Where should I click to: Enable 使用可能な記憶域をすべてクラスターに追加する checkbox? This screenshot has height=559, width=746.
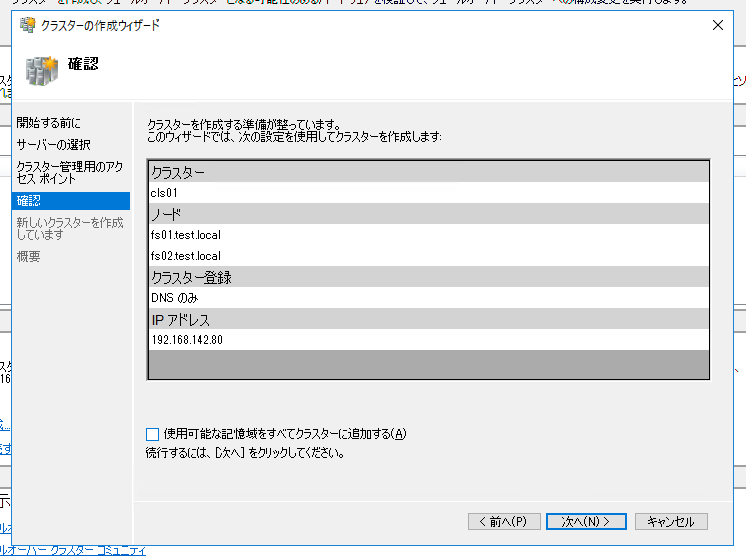152,434
